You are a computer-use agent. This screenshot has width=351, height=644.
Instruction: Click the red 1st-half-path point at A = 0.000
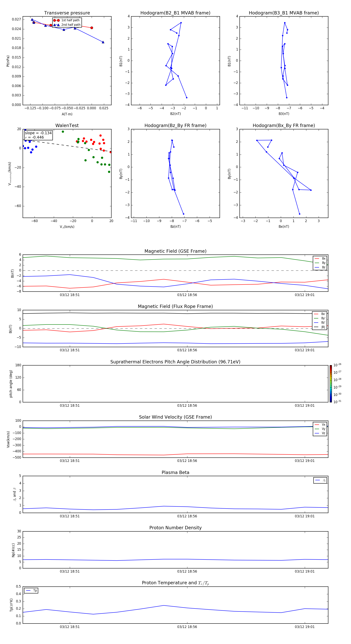(92, 28)
